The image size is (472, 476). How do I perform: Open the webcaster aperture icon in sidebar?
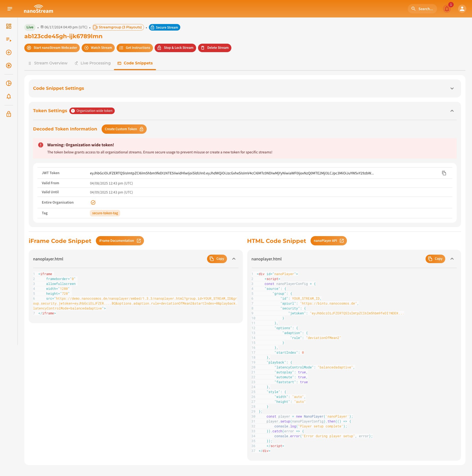click(x=9, y=66)
